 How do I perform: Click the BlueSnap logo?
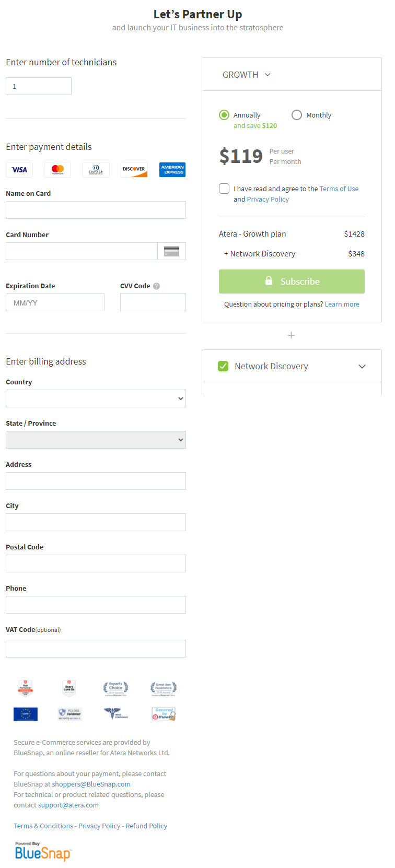pos(42,851)
